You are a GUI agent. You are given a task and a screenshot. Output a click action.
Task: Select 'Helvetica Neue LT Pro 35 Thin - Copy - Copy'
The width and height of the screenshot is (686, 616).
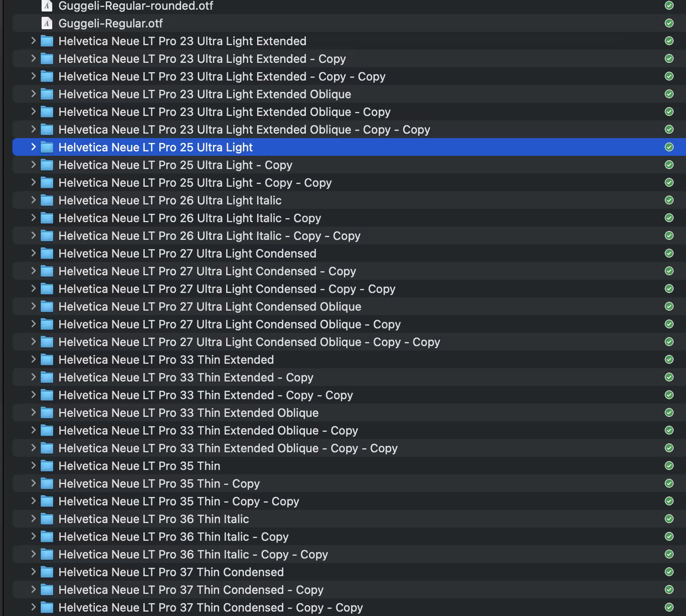pos(179,501)
